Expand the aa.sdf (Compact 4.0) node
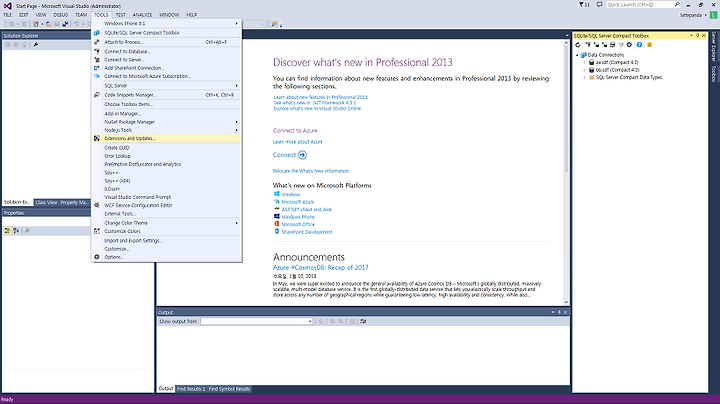Screen dimensions: 720x404 (585, 62)
